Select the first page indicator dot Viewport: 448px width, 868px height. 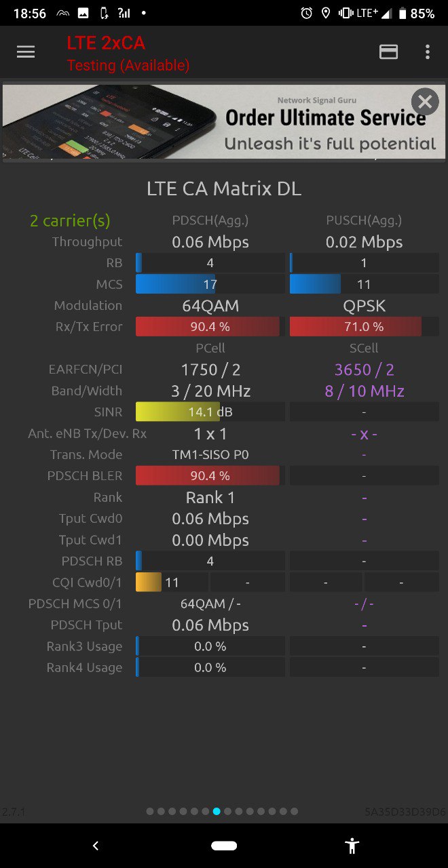pos(150,811)
